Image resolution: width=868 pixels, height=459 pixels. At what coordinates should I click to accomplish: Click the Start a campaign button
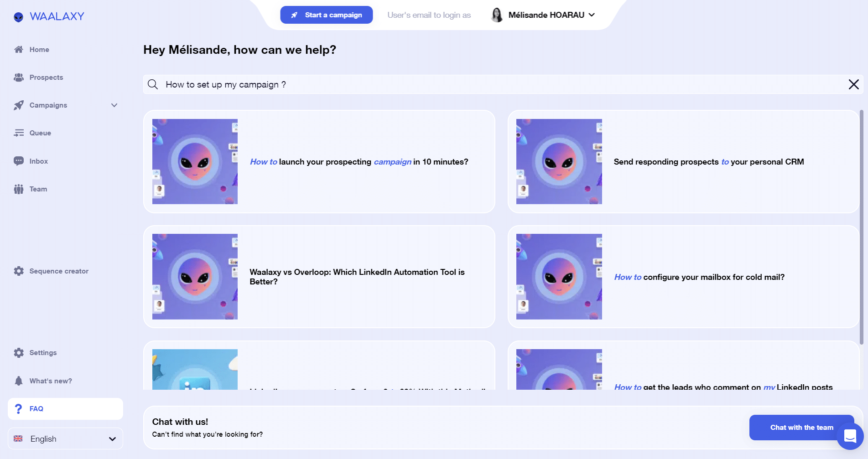[x=327, y=15]
